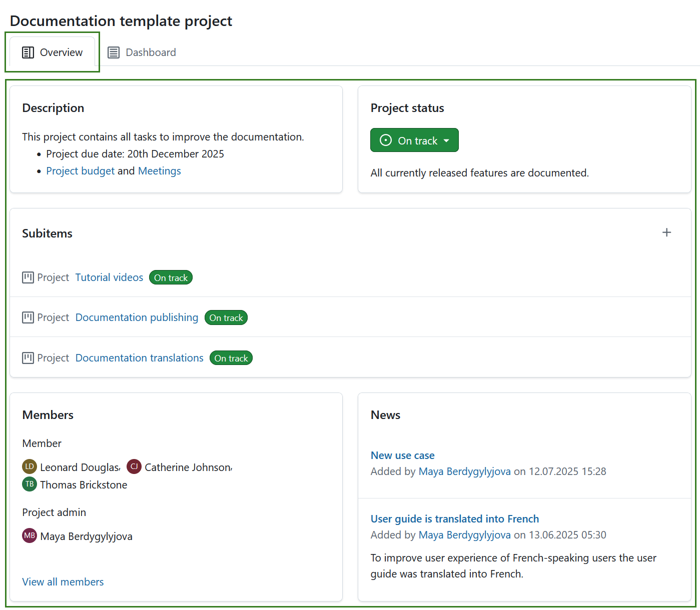Click Catherine Johnson's avatar to expand details
The width and height of the screenshot is (700, 610).
click(134, 466)
